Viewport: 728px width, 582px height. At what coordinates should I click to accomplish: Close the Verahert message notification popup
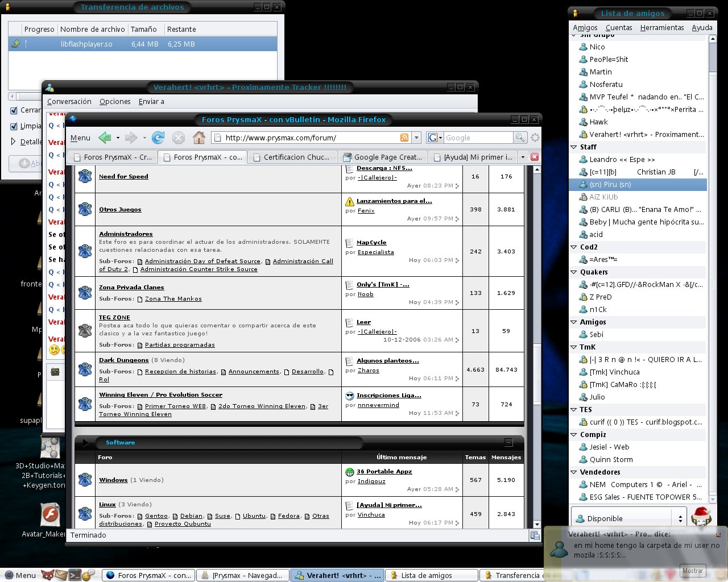pos(718,535)
